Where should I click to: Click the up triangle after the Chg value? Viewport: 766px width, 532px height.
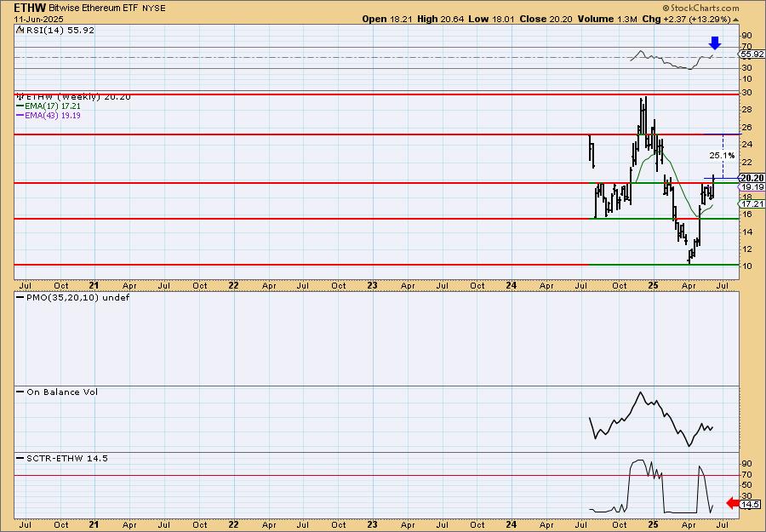[x=736, y=20]
